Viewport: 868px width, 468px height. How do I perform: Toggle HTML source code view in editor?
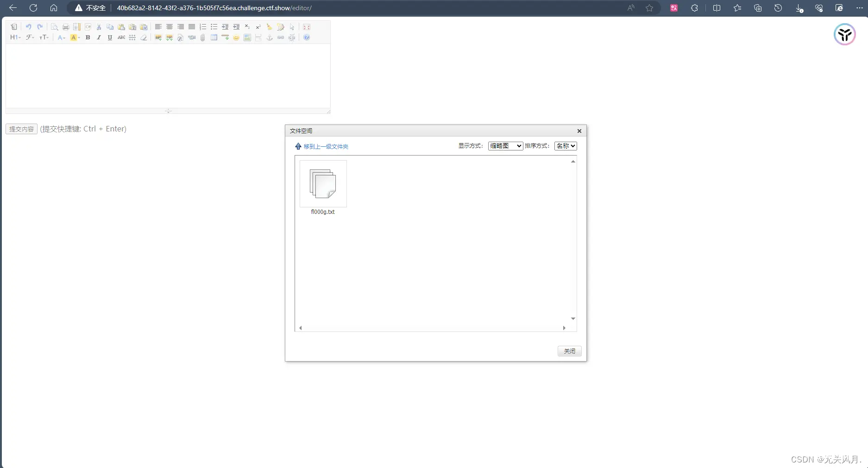pos(14,27)
